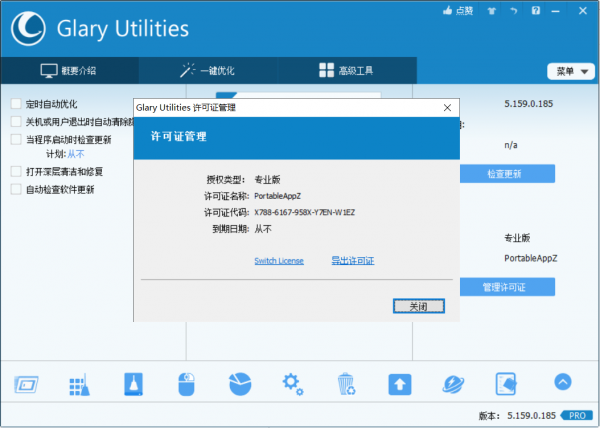
Task: Click the 检查更新 button
Action: pos(507,174)
